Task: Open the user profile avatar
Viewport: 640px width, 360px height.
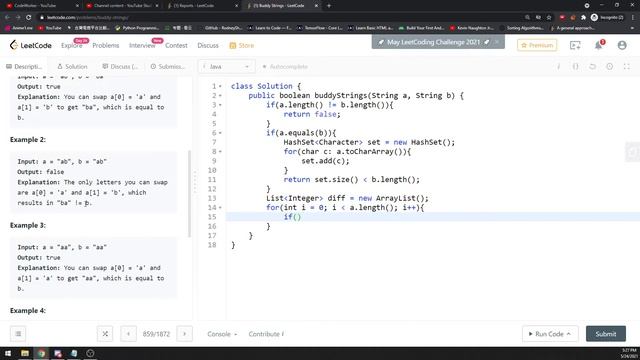Action: (622, 45)
